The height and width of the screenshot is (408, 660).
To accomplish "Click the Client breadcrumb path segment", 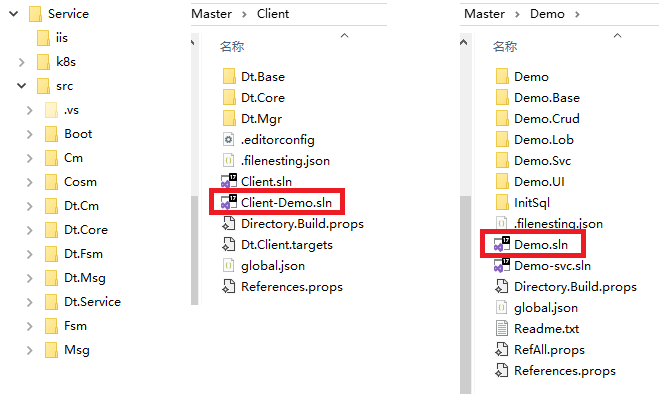I will click(273, 14).
